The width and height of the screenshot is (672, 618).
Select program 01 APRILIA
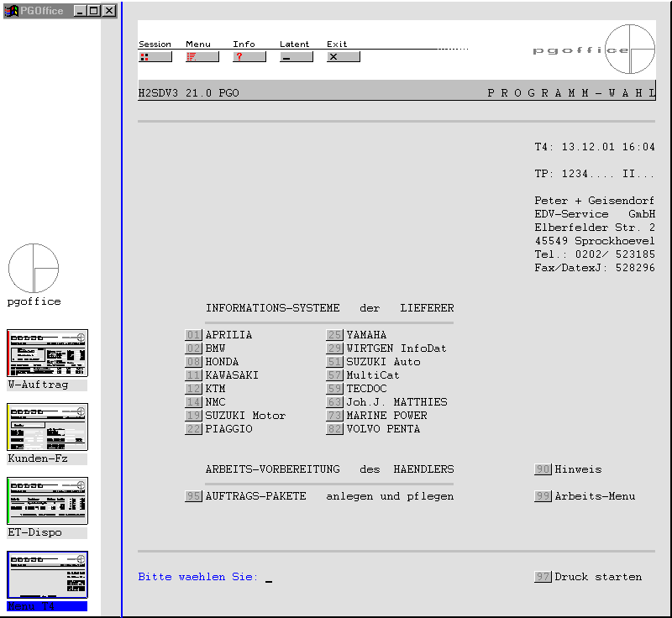pos(193,335)
